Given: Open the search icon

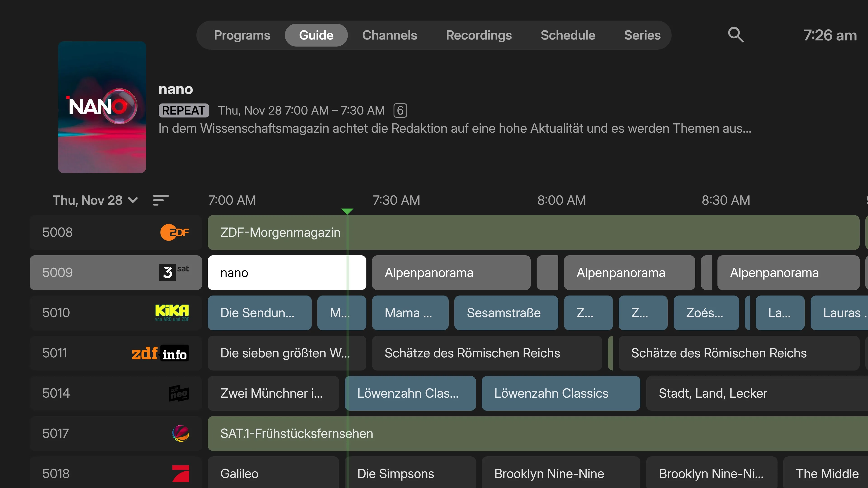Looking at the screenshot, I should pyautogui.click(x=736, y=35).
